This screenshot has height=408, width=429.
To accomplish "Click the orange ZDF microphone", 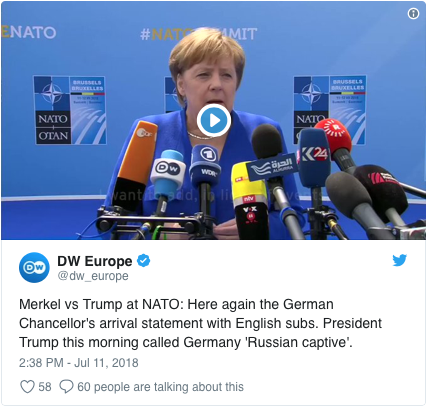I will pos(137,160).
